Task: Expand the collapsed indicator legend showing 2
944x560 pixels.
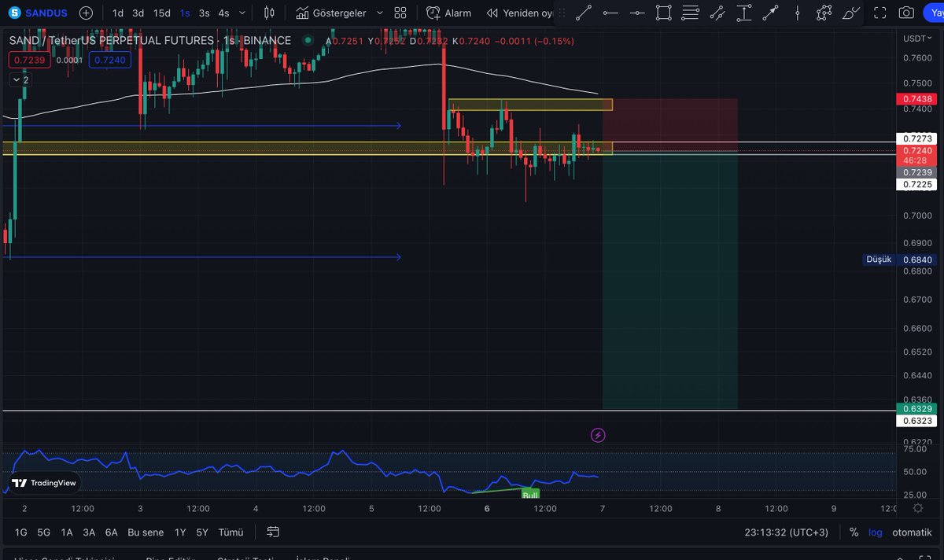Action: tap(20, 80)
